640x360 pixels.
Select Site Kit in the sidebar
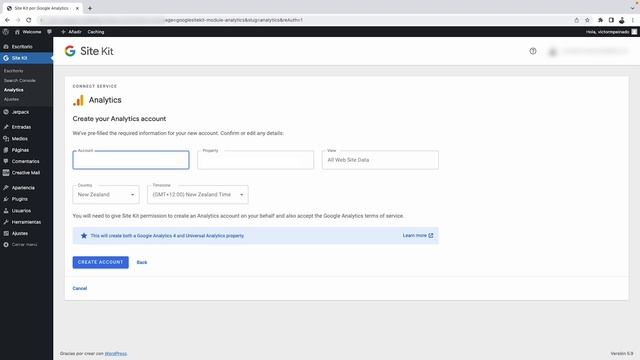pos(27,58)
